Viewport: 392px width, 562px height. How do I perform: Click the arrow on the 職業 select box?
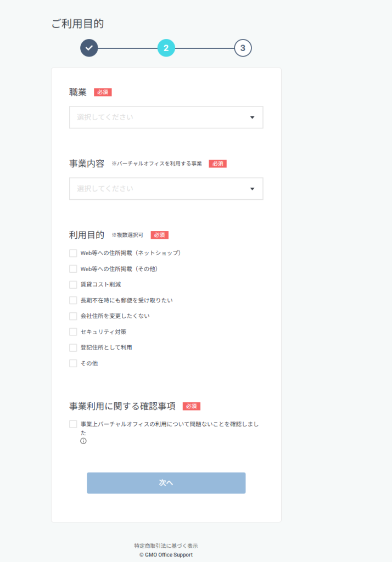point(252,117)
